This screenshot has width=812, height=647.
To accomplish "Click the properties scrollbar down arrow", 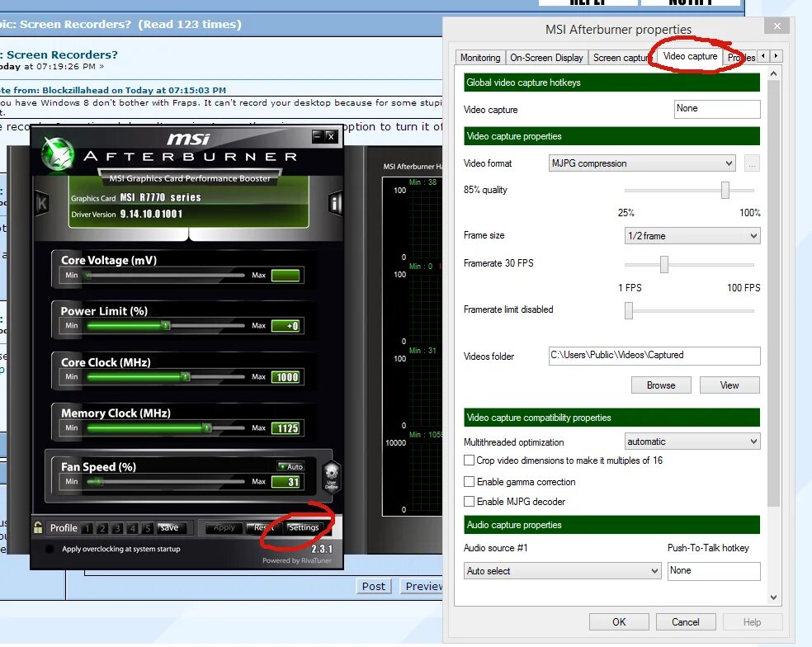I will pyautogui.click(x=774, y=597).
